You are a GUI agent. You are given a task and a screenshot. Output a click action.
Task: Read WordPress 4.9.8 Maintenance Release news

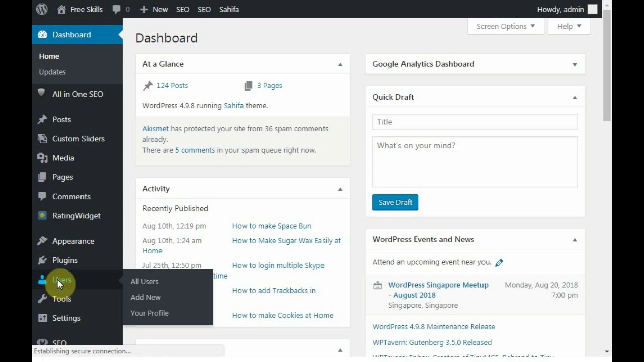pos(434,327)
